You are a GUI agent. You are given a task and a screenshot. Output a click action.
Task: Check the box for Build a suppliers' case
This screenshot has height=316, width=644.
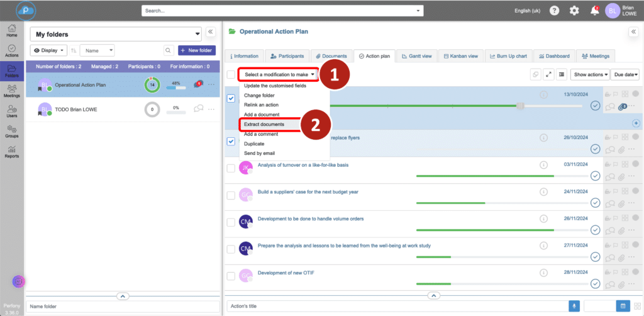231,195
